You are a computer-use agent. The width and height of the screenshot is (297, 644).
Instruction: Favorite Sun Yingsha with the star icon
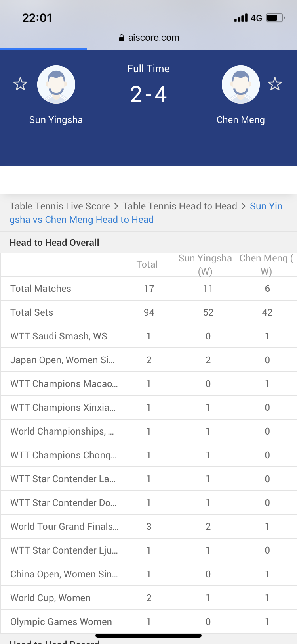tap(20, 84)
